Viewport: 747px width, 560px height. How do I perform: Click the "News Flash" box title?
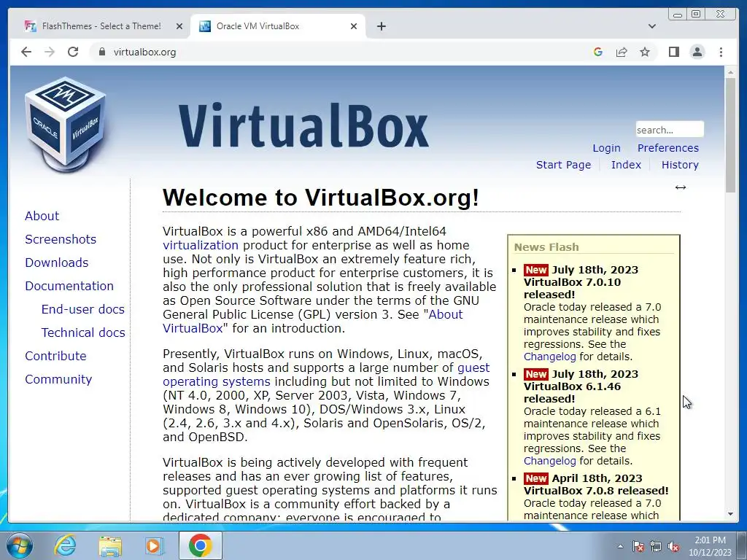(x=546, y=247)
